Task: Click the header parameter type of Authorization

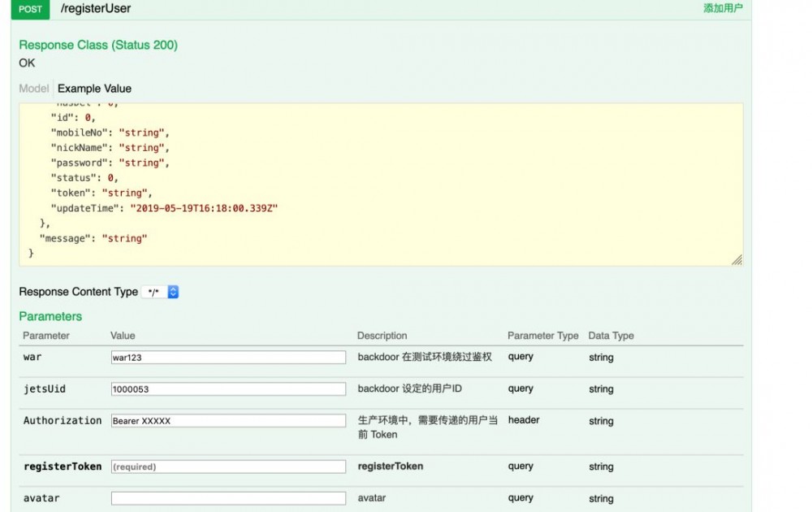Action: click(524, 419)
